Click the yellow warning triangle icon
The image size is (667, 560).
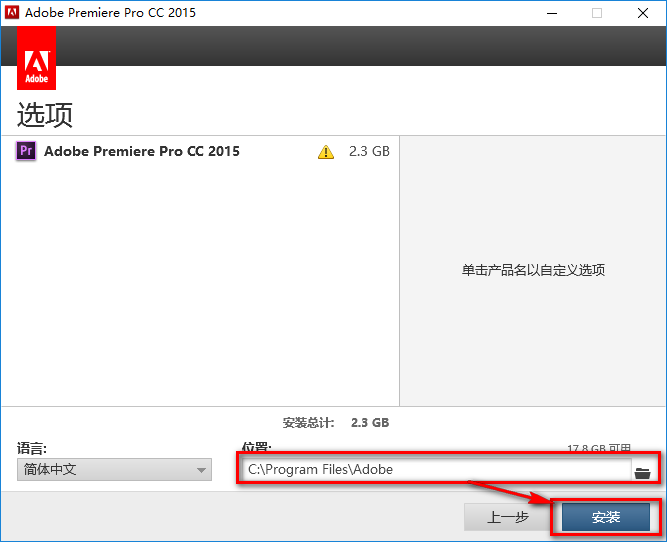(x=325, y=152)
